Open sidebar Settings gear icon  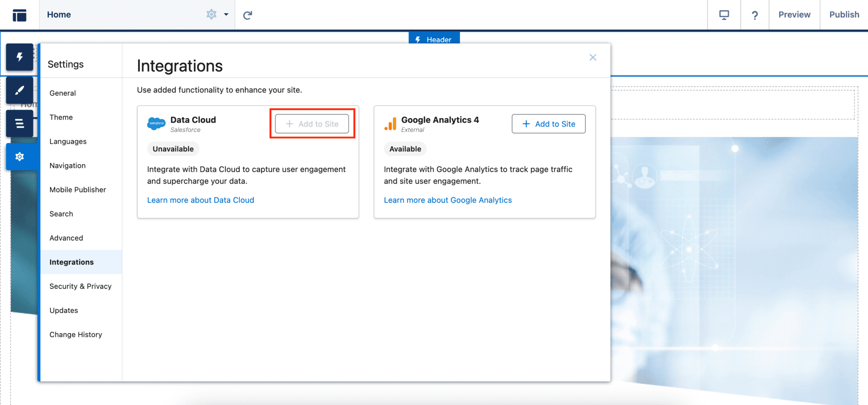19,156
